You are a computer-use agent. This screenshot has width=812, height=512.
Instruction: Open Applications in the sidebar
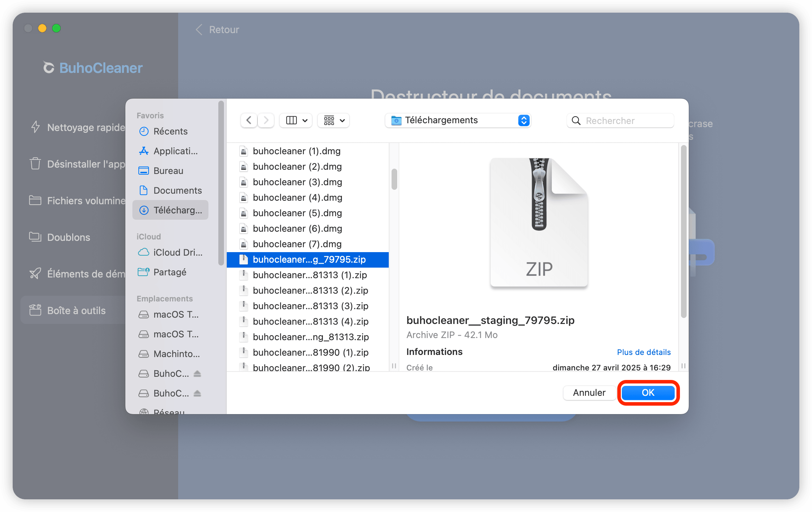click(x=170, y=151)
